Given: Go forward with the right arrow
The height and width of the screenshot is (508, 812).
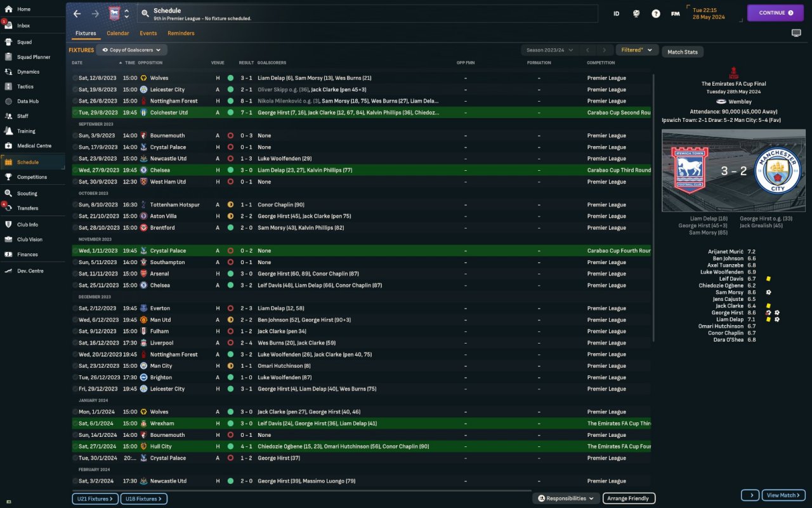Looking at the screenshot, I should [95, 13].
